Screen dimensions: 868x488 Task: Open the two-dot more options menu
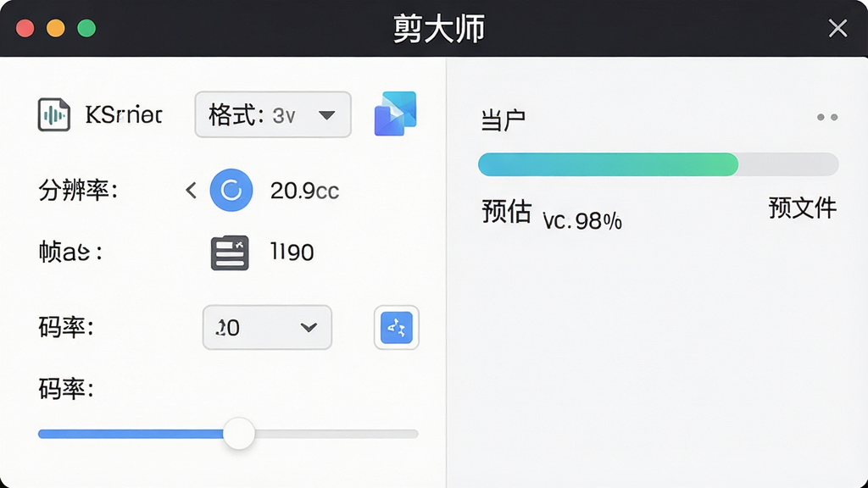pos(827,117)
